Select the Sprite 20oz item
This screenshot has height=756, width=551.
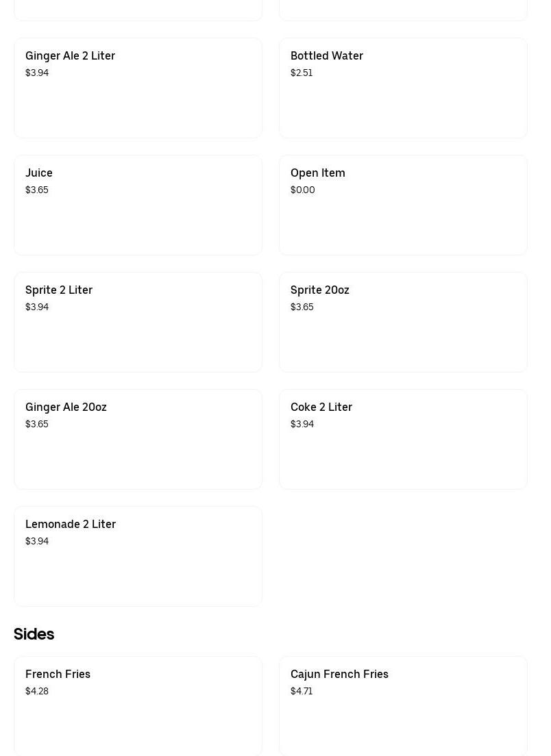403,322
